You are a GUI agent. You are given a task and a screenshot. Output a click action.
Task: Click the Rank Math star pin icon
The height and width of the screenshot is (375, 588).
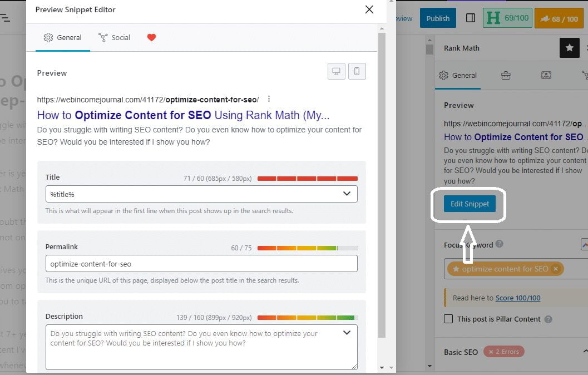point(570,48)
